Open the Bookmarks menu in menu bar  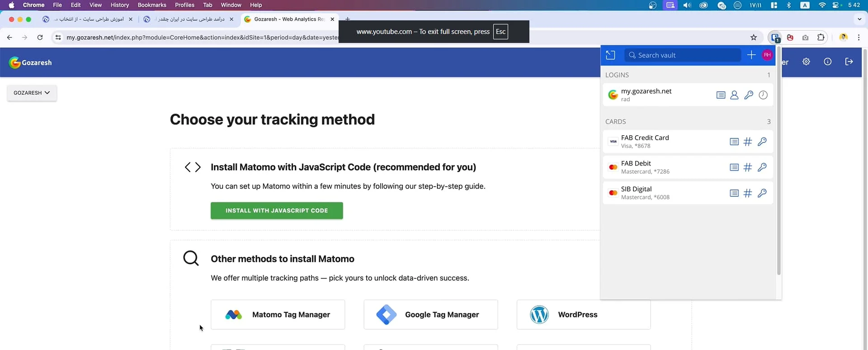point(152,5)
